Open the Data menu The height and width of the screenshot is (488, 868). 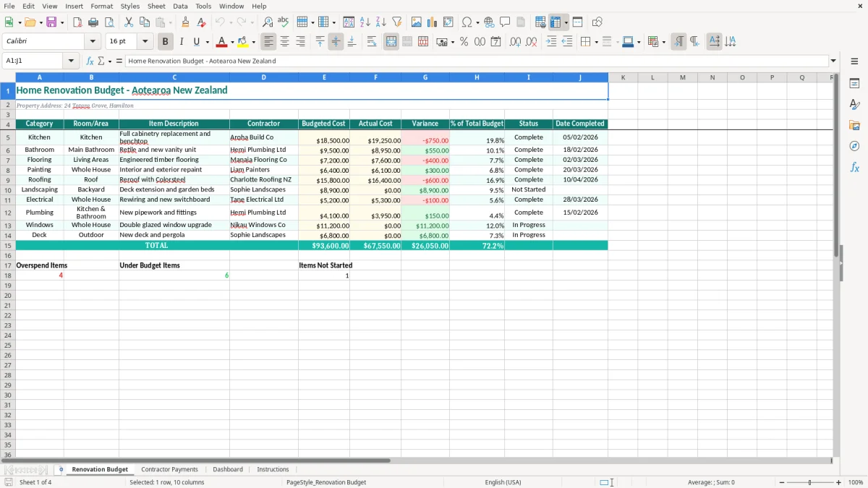click(180, 6)
